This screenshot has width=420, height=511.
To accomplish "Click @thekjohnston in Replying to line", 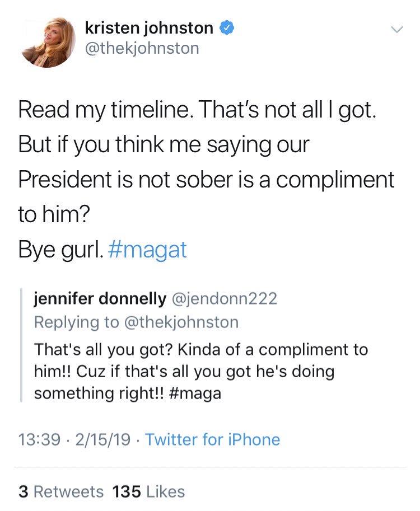I will pyautogui.click(x=181, y=322).
